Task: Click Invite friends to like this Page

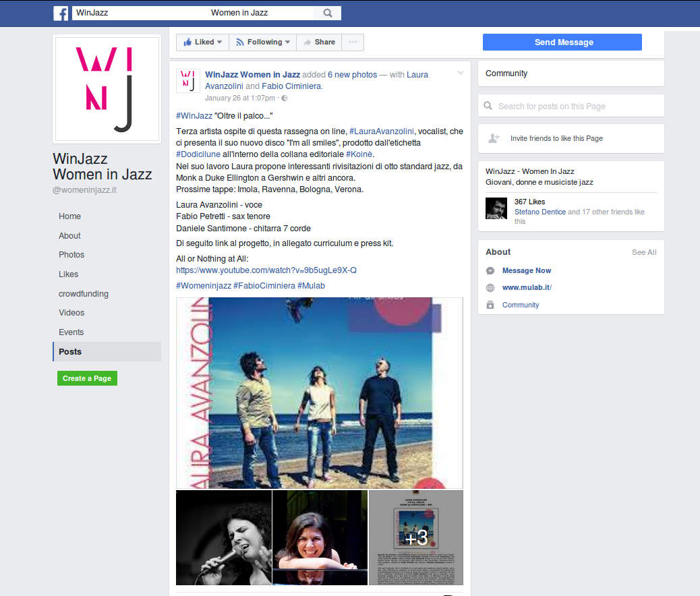Action: [x=556, y=138]
